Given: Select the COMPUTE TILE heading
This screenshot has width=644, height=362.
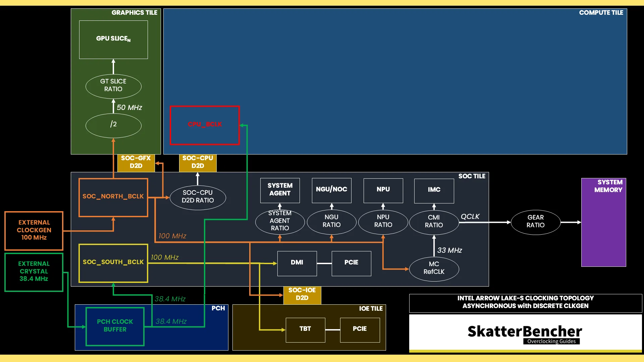Looking at the screenshot, I should click(601, 13).
